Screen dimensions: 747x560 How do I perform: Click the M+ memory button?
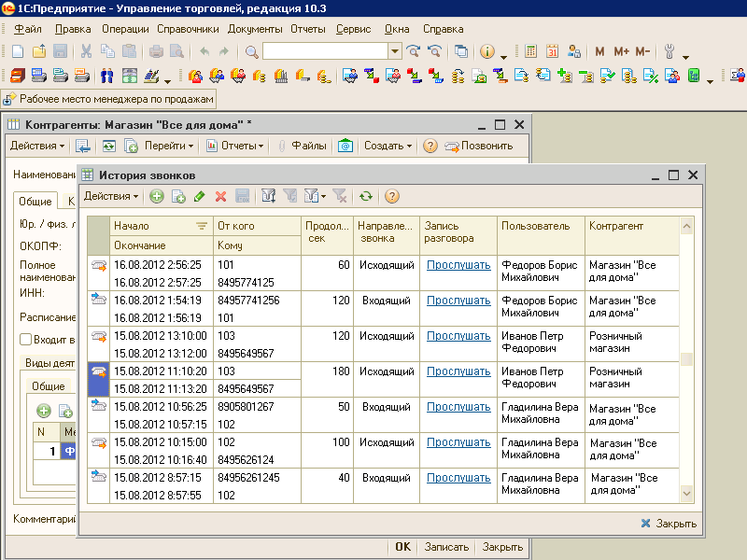tap(621, 51)
